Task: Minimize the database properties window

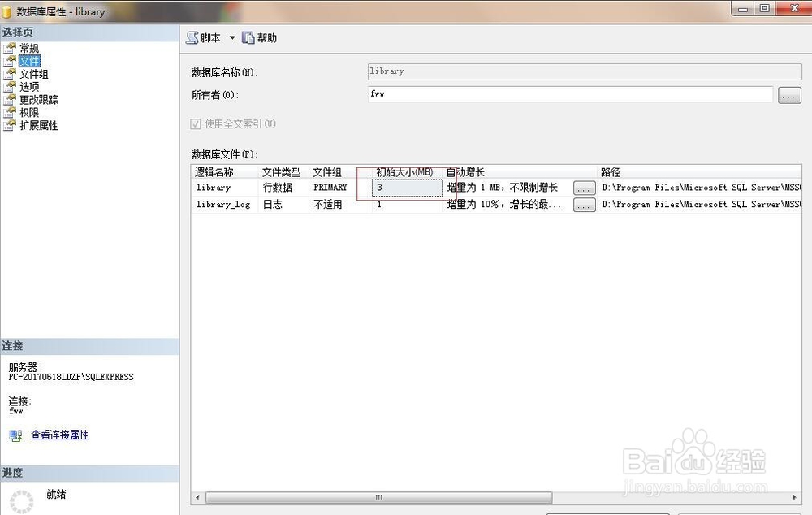Action: pos(743,8)
